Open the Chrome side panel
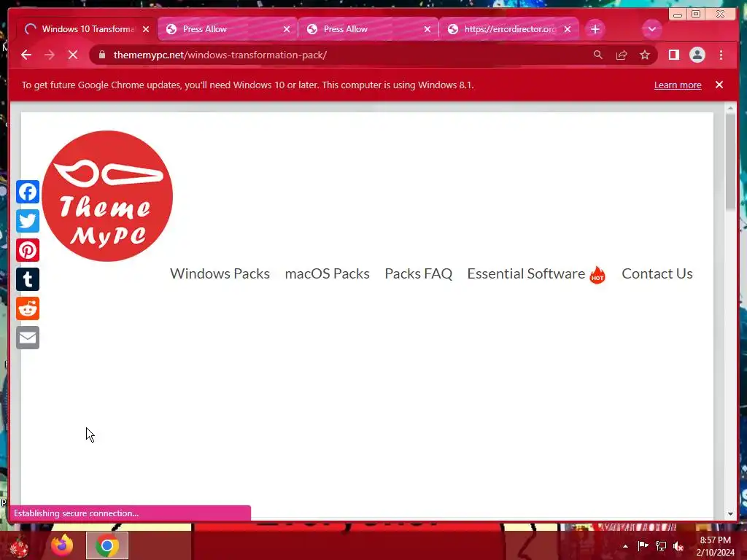The height and width of the screenshot is (560, 747). pyautogui.click(x=673, y=55)
